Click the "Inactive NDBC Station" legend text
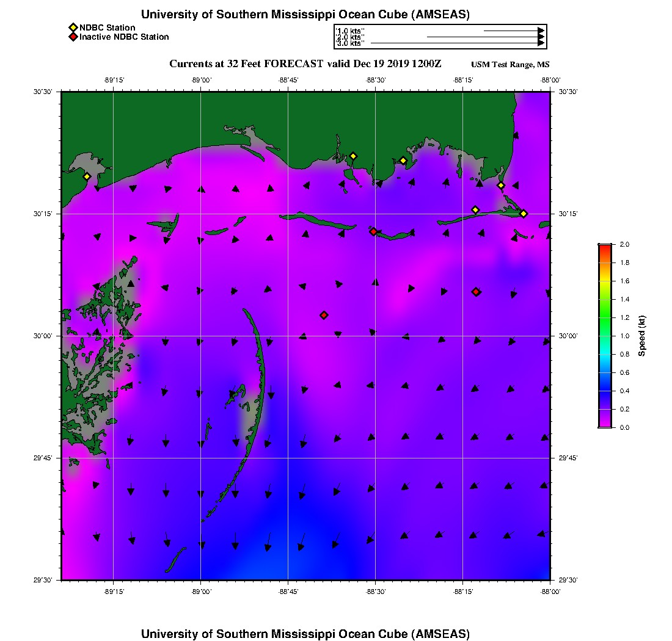Screen dimensions: 672x641 coord(124,37)
